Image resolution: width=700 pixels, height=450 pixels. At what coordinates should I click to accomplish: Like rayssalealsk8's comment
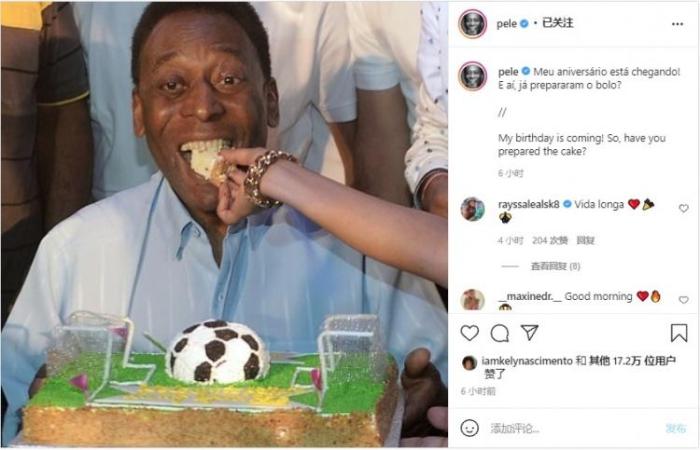(684, 208)
